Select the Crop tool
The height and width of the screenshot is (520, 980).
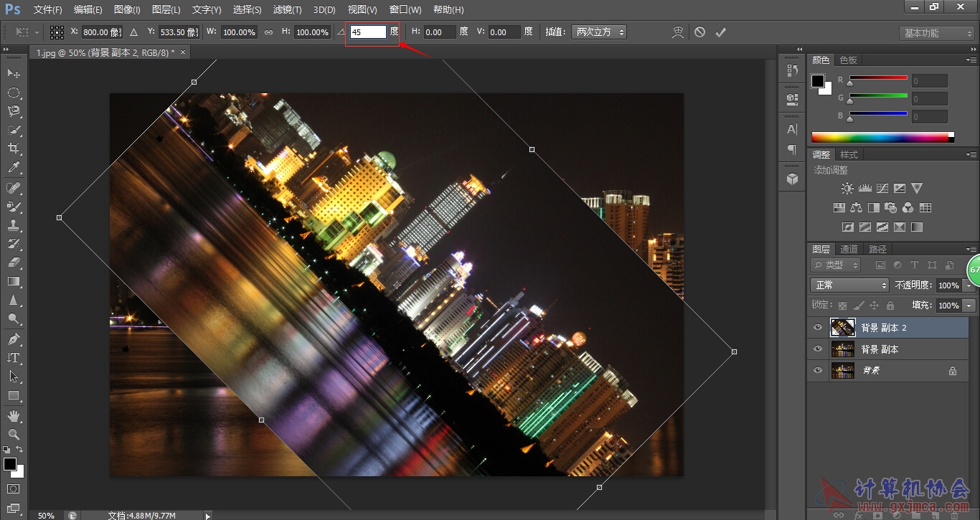pyautogui.click(x=14, y=148)
